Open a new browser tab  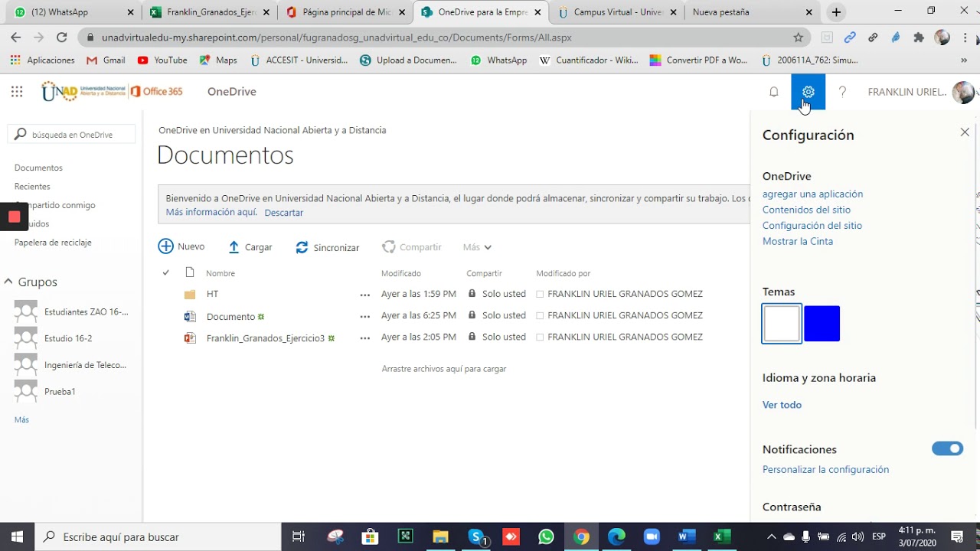(x=836, y=12)
